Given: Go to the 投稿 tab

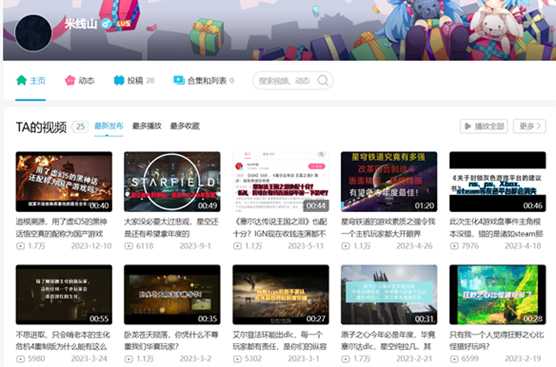Looking at the screenshot, I should click(x=134, y=80).
